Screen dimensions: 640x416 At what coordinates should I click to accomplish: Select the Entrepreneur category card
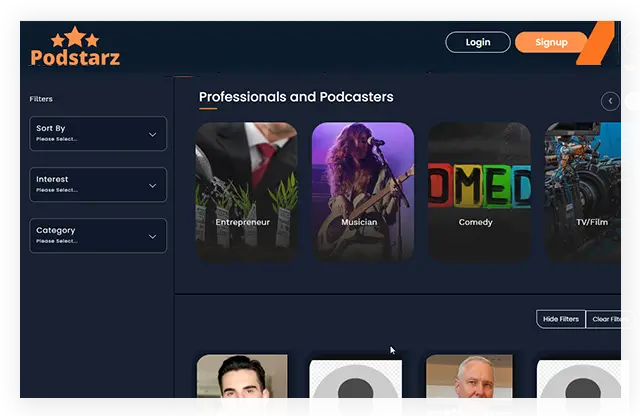point(247,191)
